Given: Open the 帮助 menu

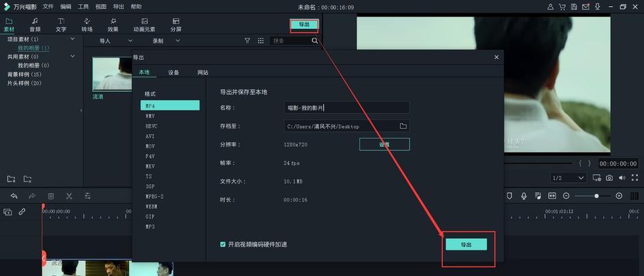Looking at the screenshot, I should pyautogui.click(x=136, y=7).
